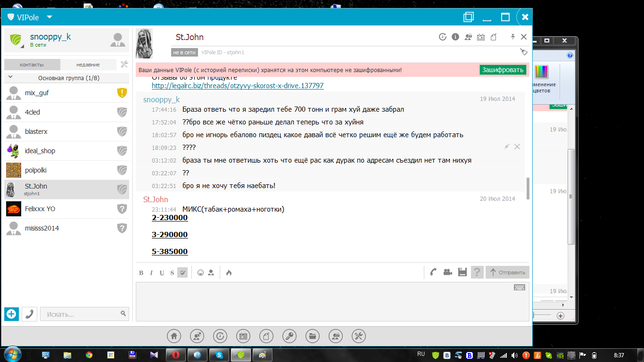
Task: Open the legalrc.biz thread link
Action: 238,86
